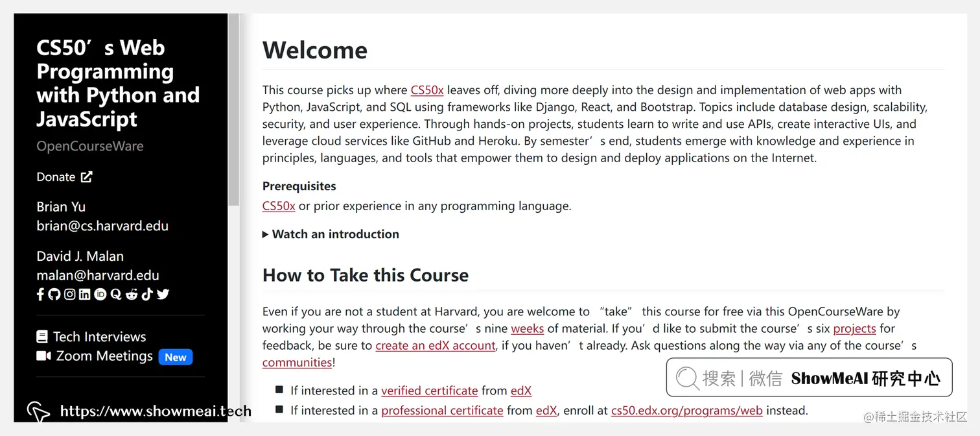The height and width of the screenshot is (436, 980).
Task: Click the blue New badge
Action: (175, 357)
